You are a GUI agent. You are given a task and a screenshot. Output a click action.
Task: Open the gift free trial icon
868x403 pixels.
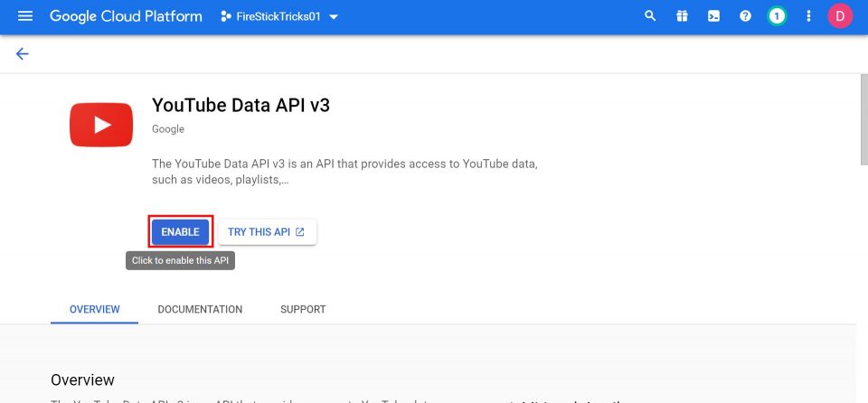(x=682, y=16)
